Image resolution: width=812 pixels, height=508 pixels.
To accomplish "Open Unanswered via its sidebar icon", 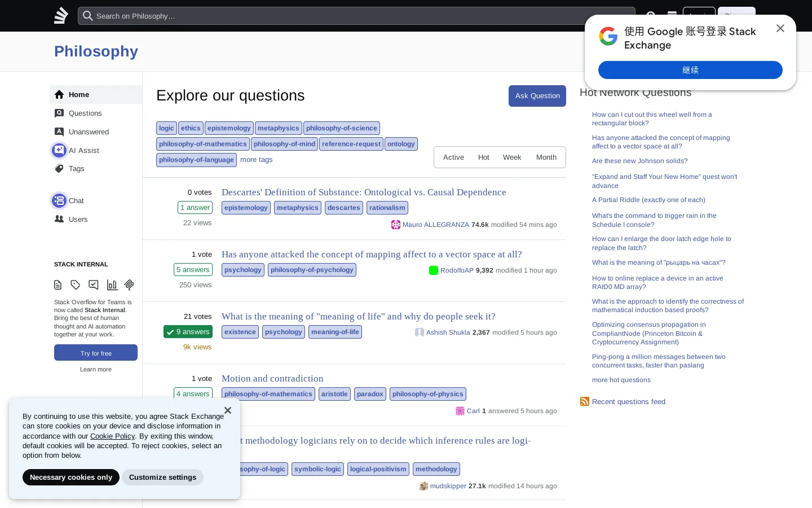I will [59, 132].
